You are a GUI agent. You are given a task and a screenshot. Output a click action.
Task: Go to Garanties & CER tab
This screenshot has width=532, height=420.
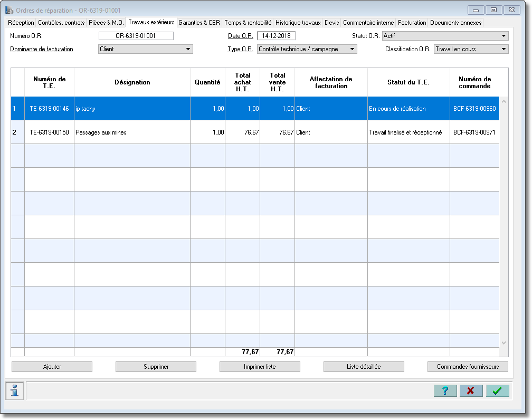tap(199, 23)
